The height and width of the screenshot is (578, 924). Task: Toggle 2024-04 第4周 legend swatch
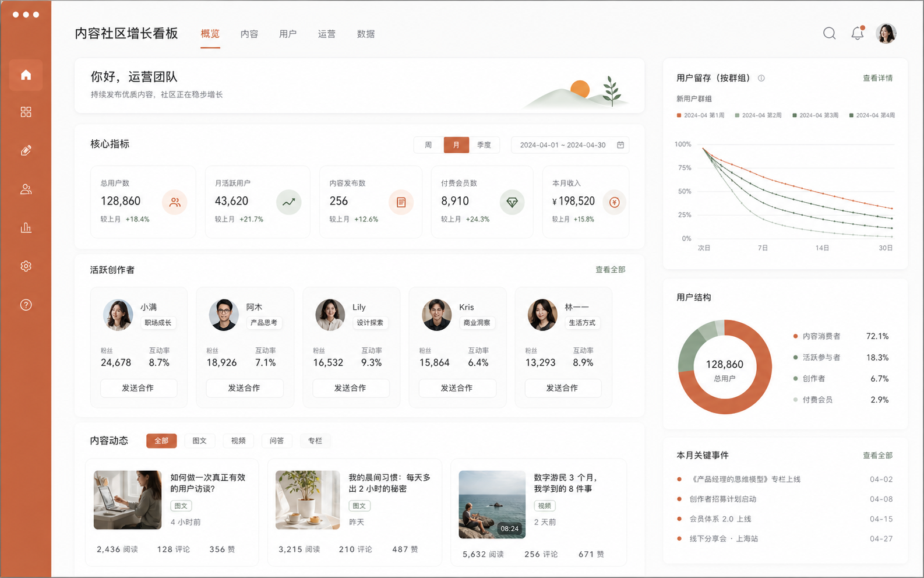(x=851, y=115)
